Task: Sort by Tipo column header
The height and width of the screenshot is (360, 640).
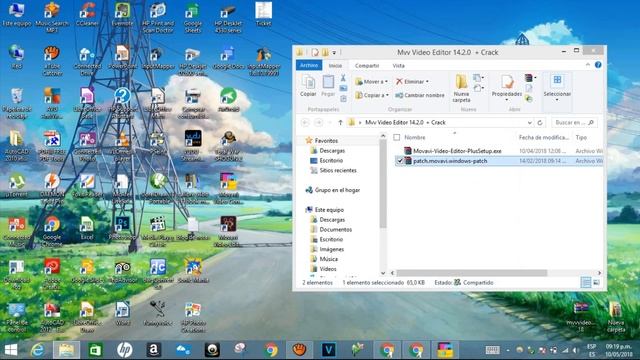Action: click(x=581, y=138)
